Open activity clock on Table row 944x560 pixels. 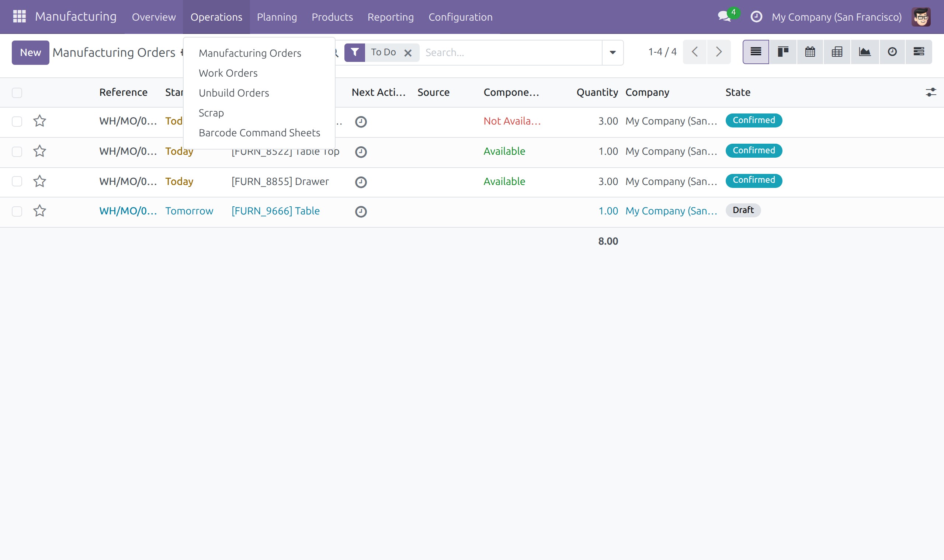pos(361,211)
